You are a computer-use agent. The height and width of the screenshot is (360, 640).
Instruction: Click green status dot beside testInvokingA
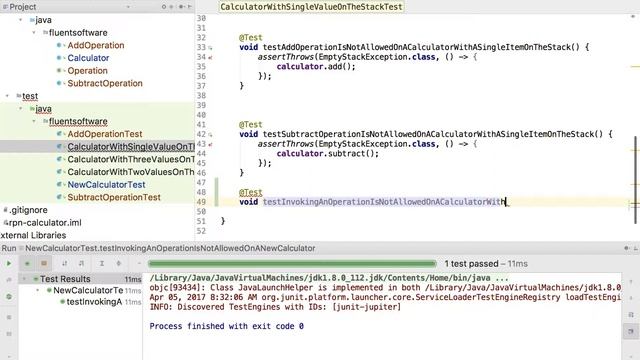62,302
